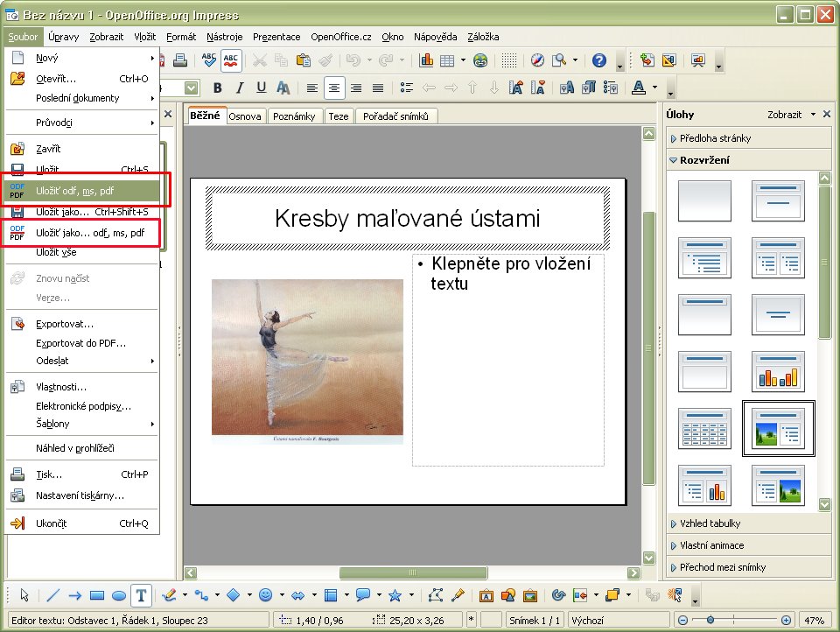Click the slide title text box

point(408,218)
